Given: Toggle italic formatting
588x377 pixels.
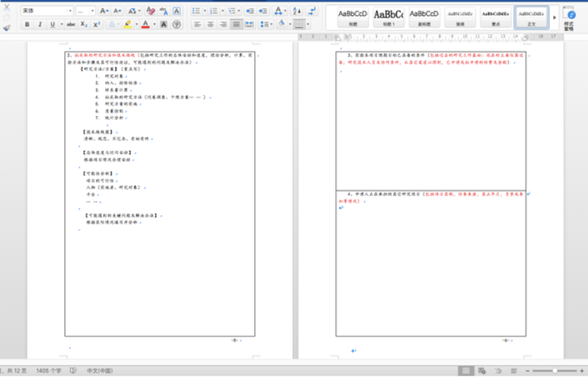Looking at the screenshot, I should 40,24.
